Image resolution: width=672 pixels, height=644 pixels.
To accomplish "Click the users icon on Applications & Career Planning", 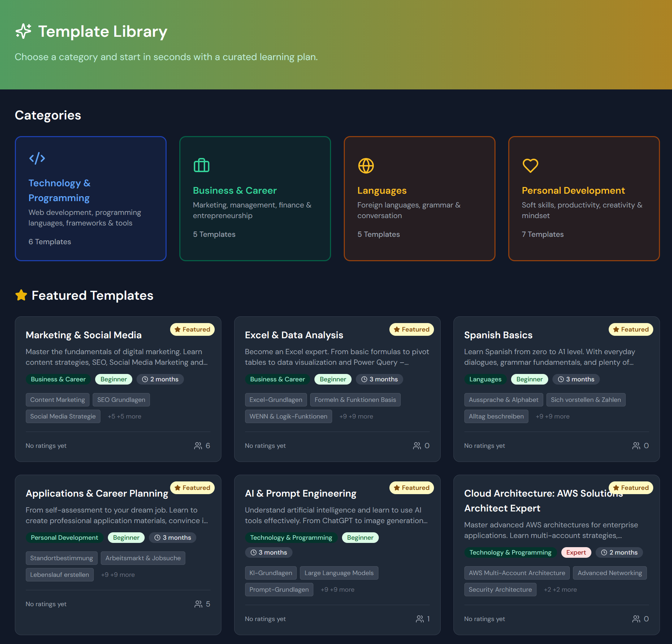I will (x=198, y=604).
